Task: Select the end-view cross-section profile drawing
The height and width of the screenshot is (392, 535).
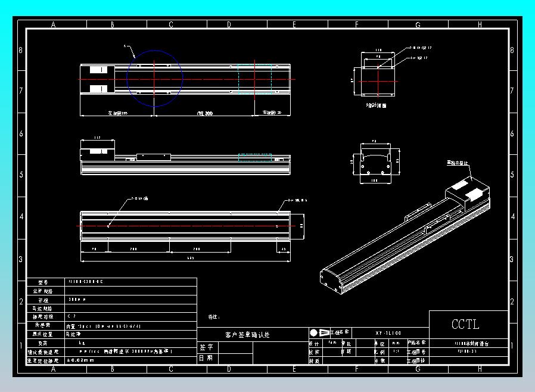Action: click(375, 161)
